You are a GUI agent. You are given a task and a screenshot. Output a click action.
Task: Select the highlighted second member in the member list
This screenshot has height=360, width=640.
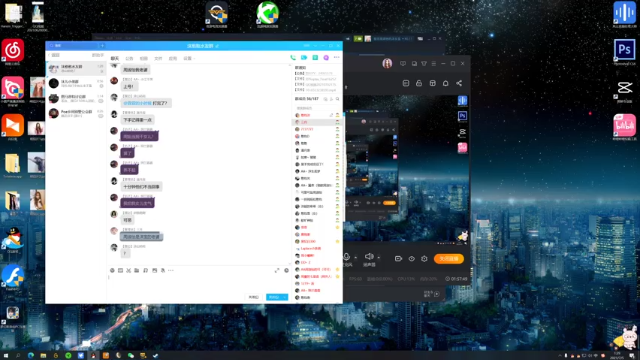(317, 122)
